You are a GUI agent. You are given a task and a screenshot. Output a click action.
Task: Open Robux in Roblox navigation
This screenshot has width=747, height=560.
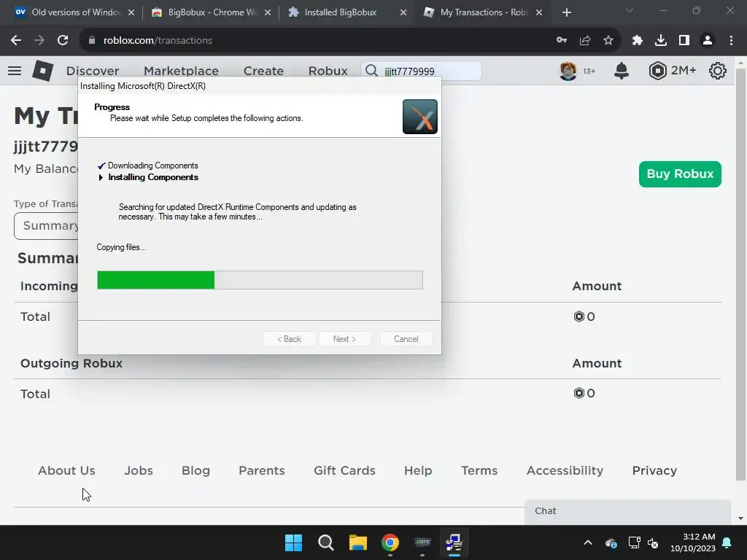click(x=328, y=71)
